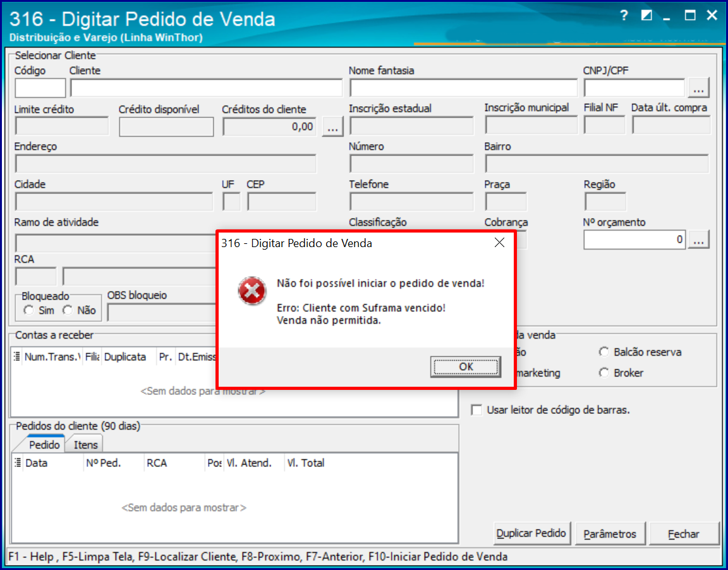
Task: Select Bloqueado Sim radio button
Action: click(x=29, y=310)
